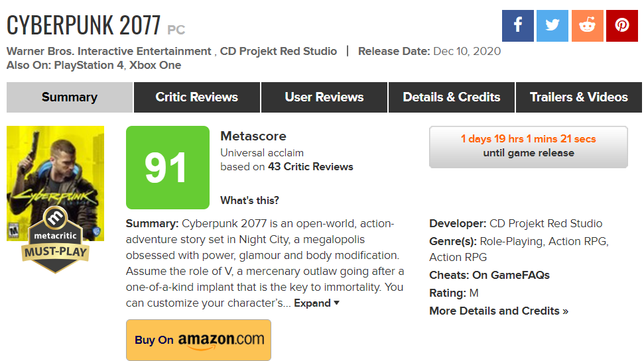The image size is (644, 361).
Task: Open the Details & Credits tab
Action: pos(452,97)
